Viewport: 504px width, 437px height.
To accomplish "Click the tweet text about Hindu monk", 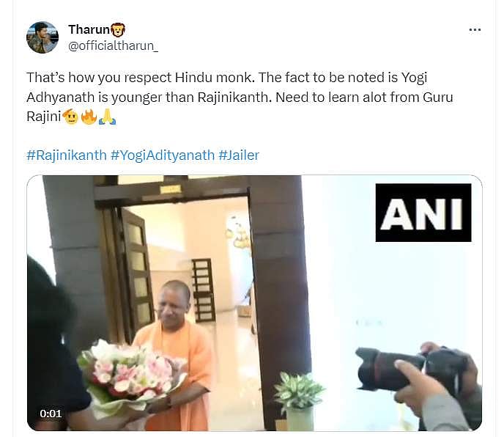I will point(240,98).
